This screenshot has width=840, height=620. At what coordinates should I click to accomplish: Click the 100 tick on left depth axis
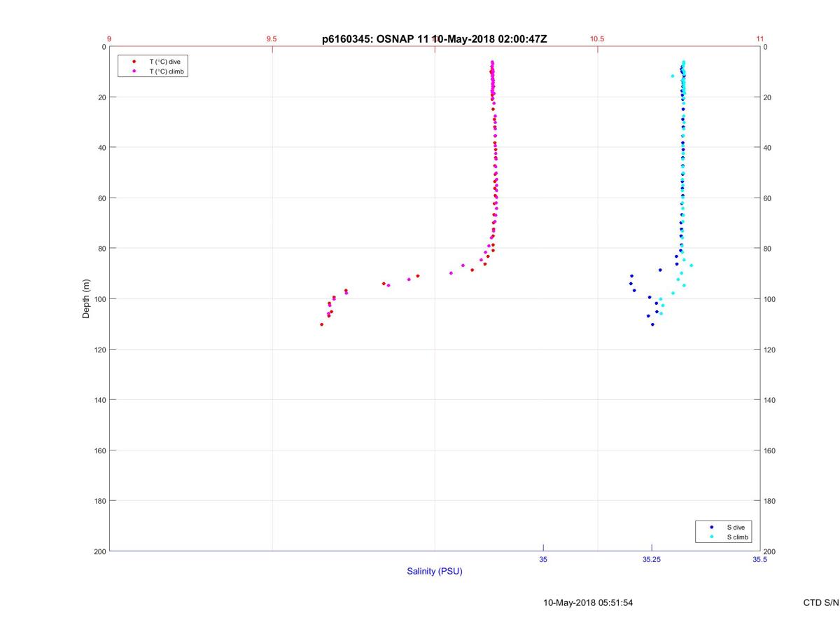click(x=99, y=299)
